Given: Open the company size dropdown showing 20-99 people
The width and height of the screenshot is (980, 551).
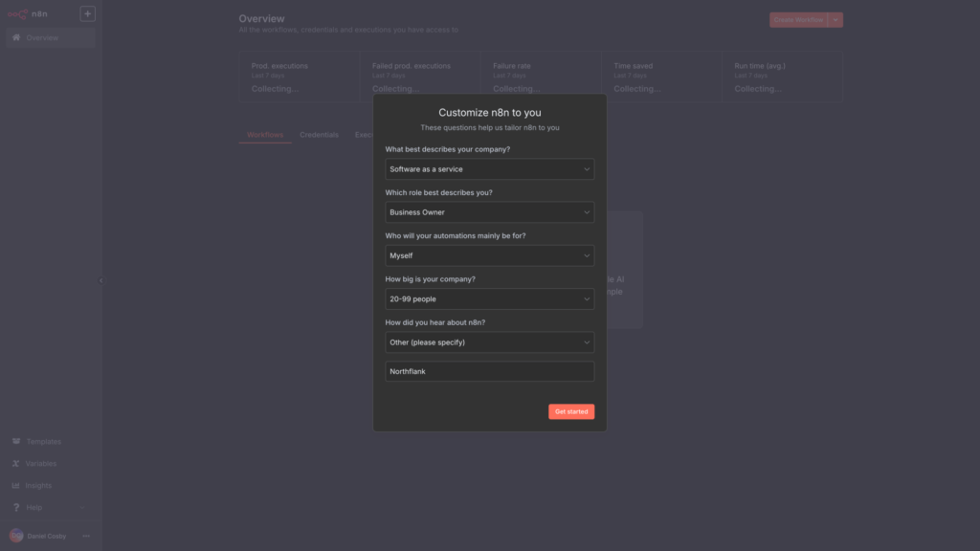Looking at the screenshot, I should [489, 299].
